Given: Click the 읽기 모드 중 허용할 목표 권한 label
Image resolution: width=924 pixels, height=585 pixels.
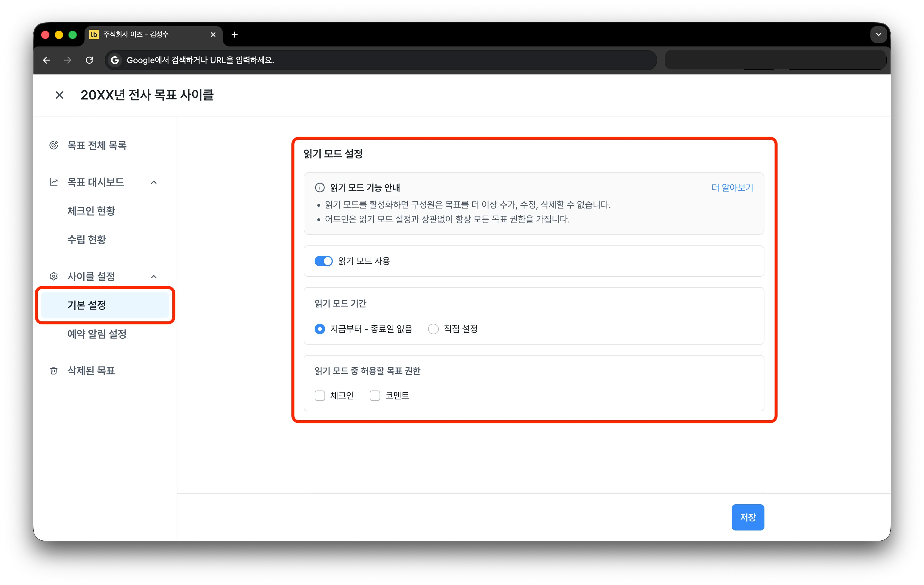Looking at the screenshot, I should pyautogui.click(x=367, y=371).
